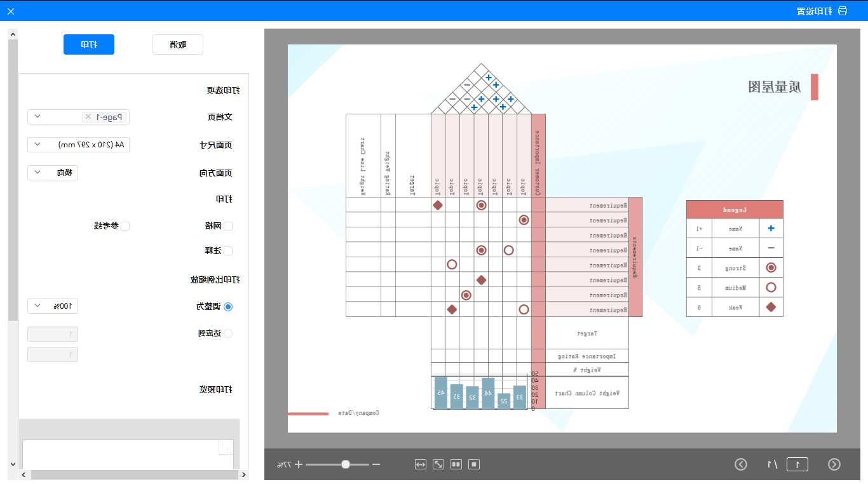Enable the 注释 comments checkbox
This screenshot has height=484, width=868.
[x=228, y=251]
